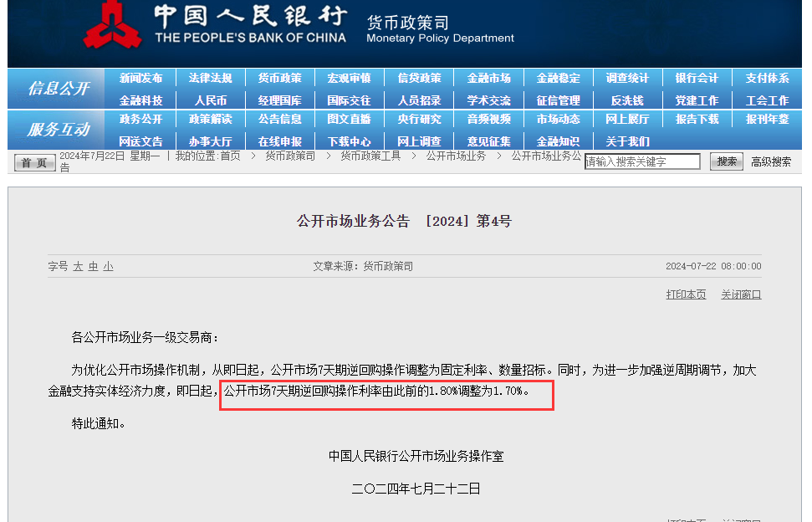Follow breadcrumb link 公开市场业务
Viewport: 812px width, 522px height.
(456, 156)
